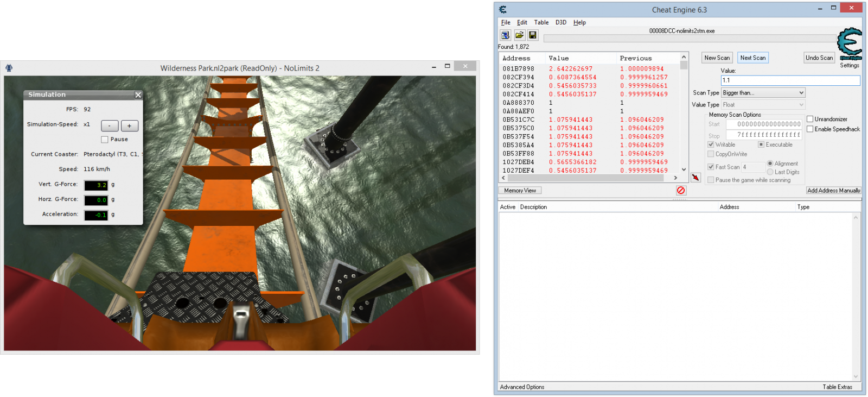Click NoLimits 2 window title icon
The width and height of the screenshot is (868, 397).
coord(9,68)
